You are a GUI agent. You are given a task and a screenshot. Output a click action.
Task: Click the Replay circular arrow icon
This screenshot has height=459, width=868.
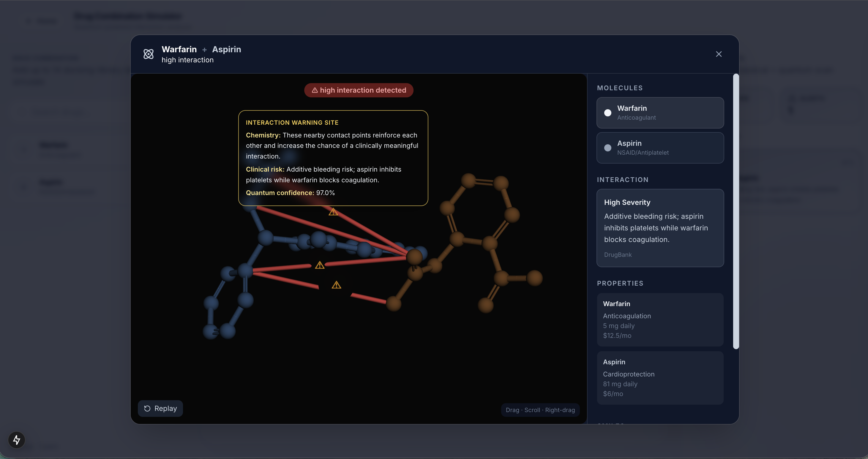coord(147,409)
